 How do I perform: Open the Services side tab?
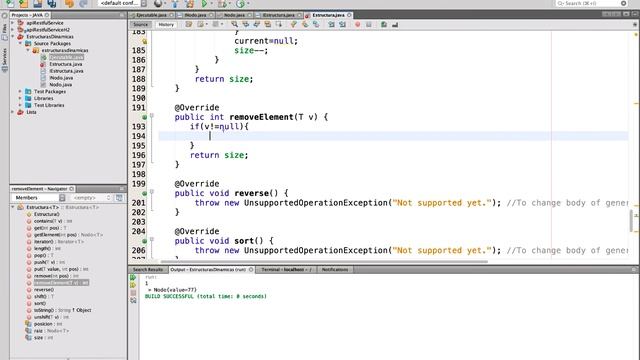pos(4,60)
